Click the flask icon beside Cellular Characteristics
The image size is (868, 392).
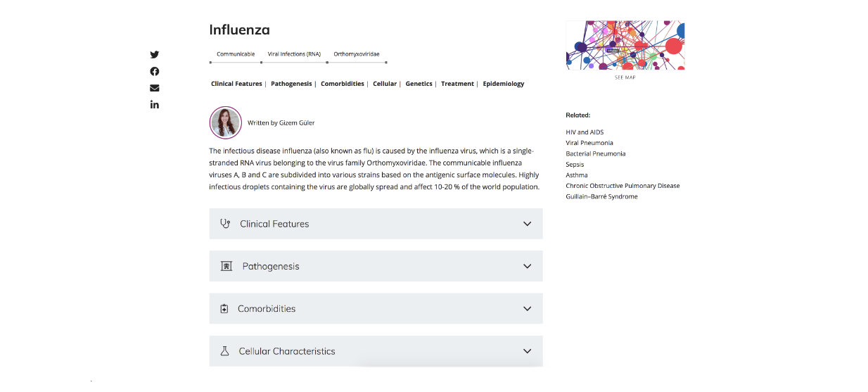click(225, 351)
